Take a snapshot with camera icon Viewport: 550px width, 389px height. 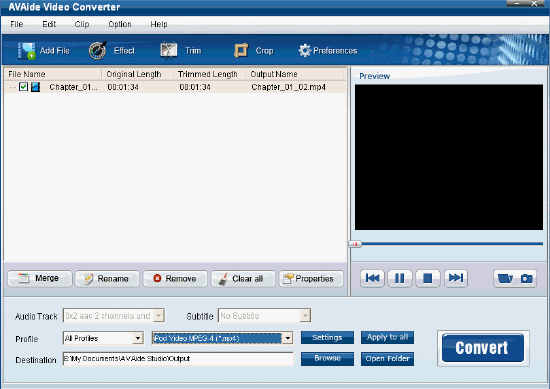[x=526, y=279]
